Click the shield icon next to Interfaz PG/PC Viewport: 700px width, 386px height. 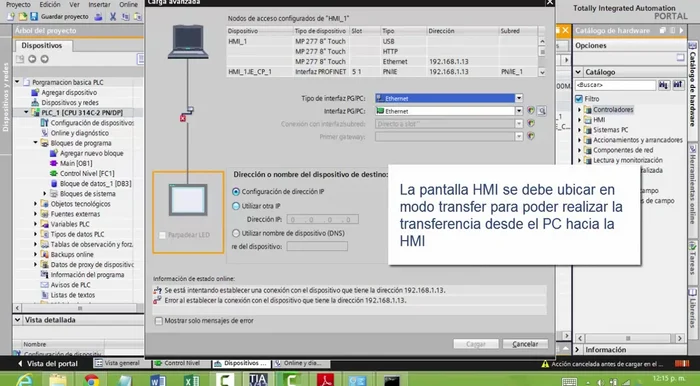(x=531, y=111)
